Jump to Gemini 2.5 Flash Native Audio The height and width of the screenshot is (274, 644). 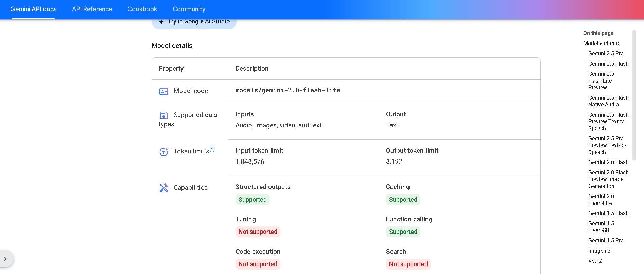point(608,101)
